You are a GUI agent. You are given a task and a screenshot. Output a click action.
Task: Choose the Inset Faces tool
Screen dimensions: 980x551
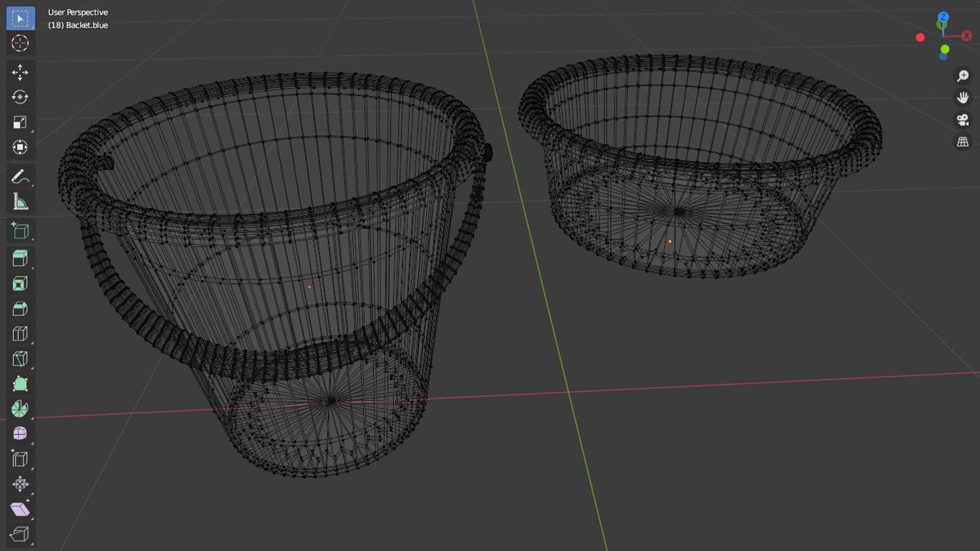point(20,284)
